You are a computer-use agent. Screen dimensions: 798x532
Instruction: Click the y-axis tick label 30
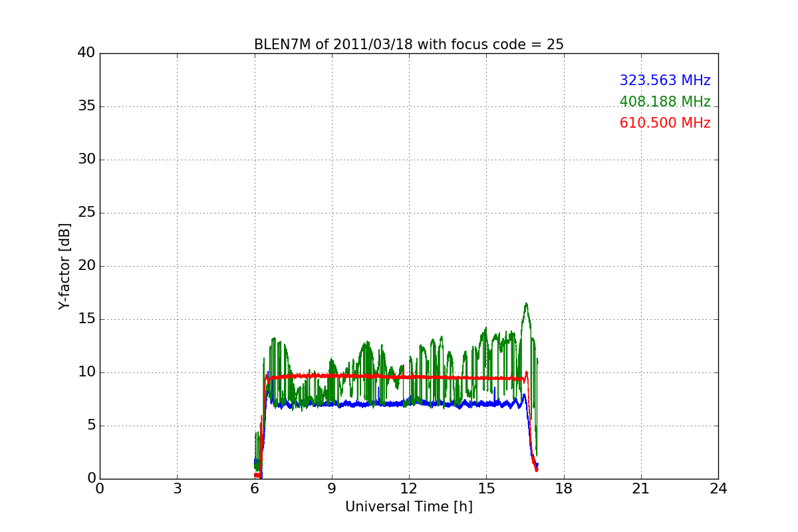coord(86,160)
